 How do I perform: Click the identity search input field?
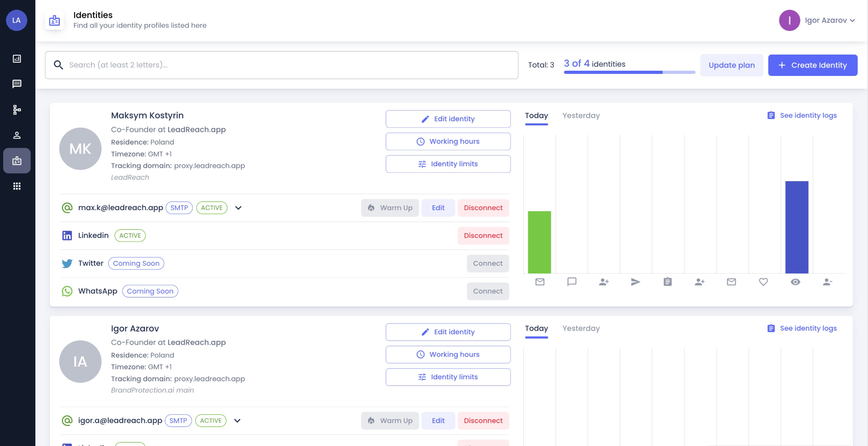281,65
